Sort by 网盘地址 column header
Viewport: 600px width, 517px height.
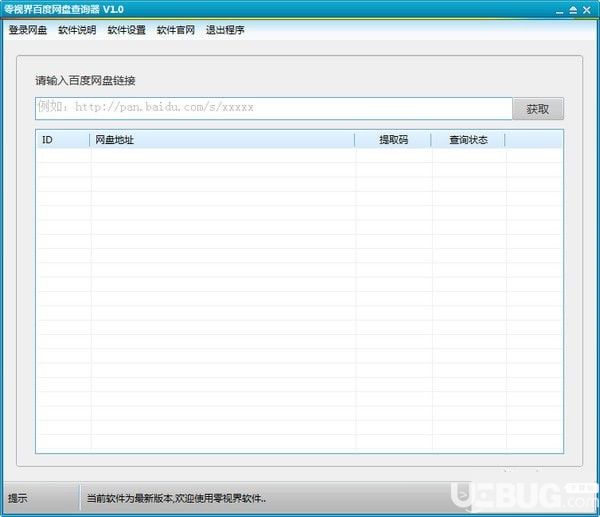[222, 140]
